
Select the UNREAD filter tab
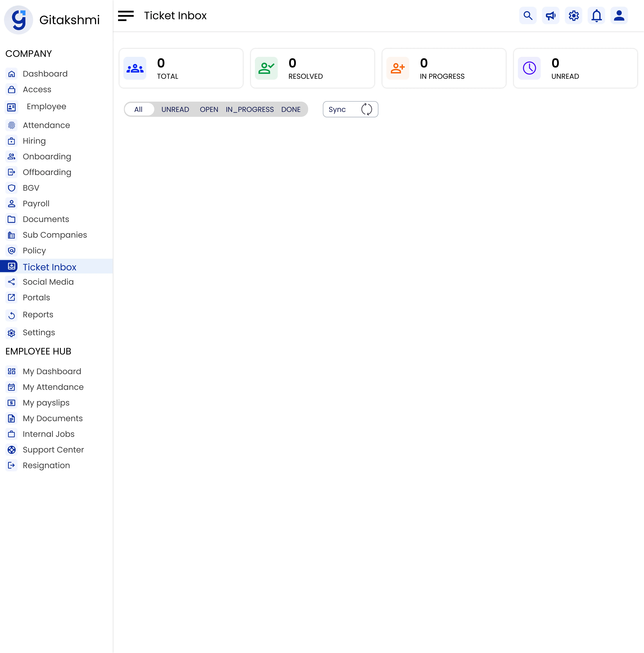(x=175, y=110)
